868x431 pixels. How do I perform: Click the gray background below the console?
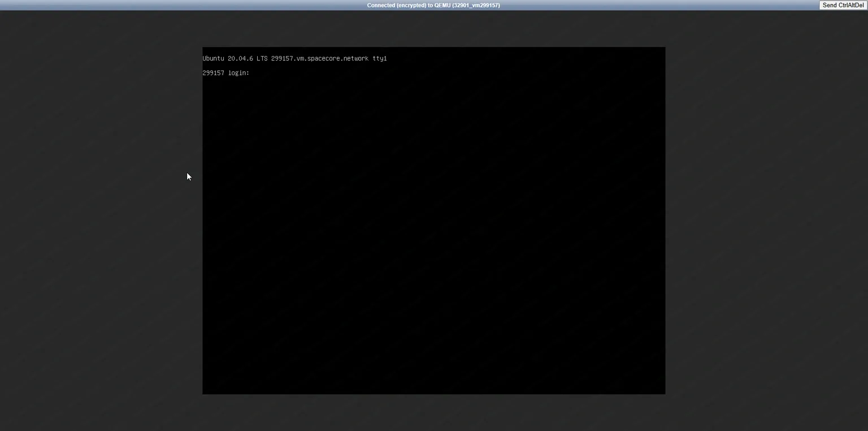(x=433, y=413)
